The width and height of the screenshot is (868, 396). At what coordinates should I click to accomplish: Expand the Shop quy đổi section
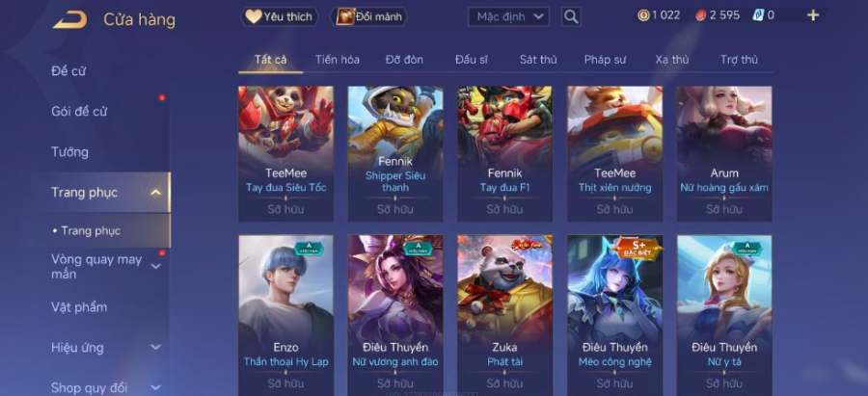click(156, 387)
